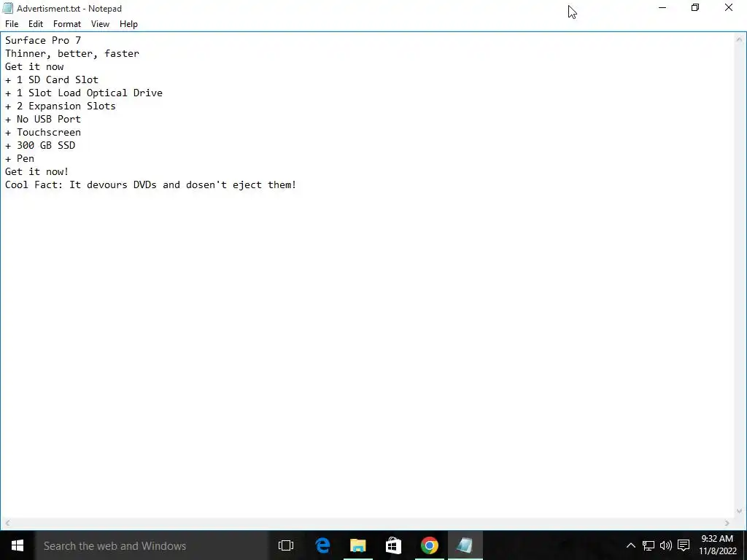Screen dimensions: 747x560
Task: Click the '+ No USB Port' line
Action: (x=43, y=119)
